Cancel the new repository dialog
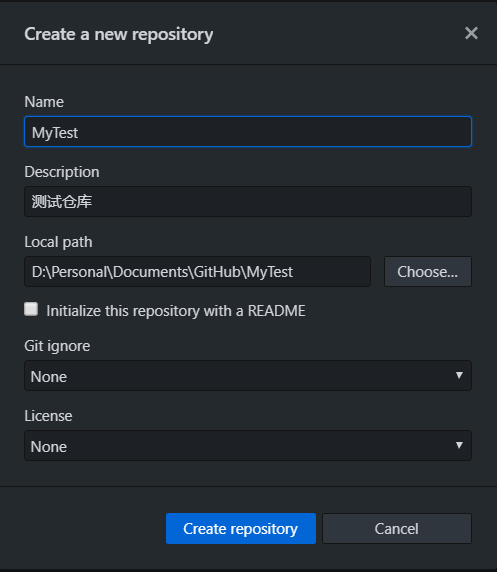 coord(397,528)
